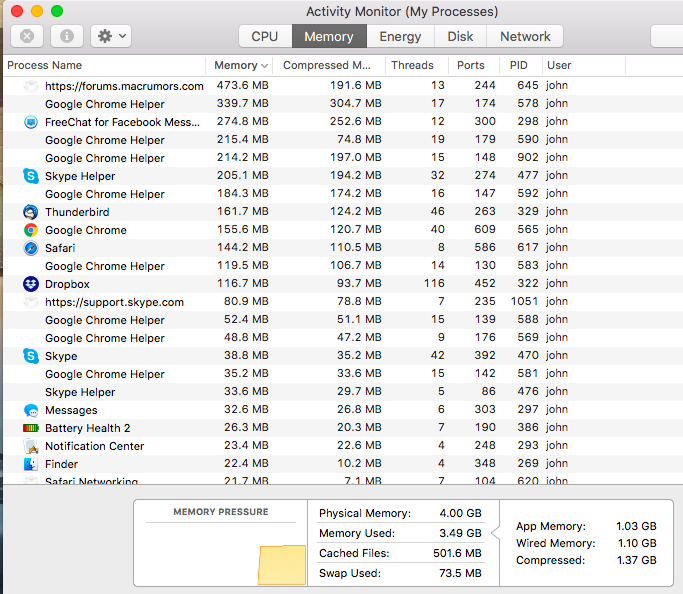Click the Battery Health 2 icon

click(30, 428)
